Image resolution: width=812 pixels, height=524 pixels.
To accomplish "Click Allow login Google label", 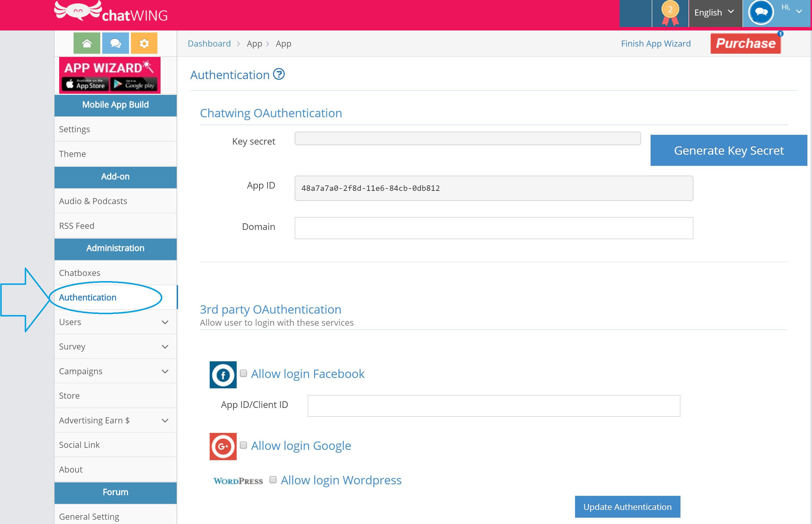I will 301,446.
